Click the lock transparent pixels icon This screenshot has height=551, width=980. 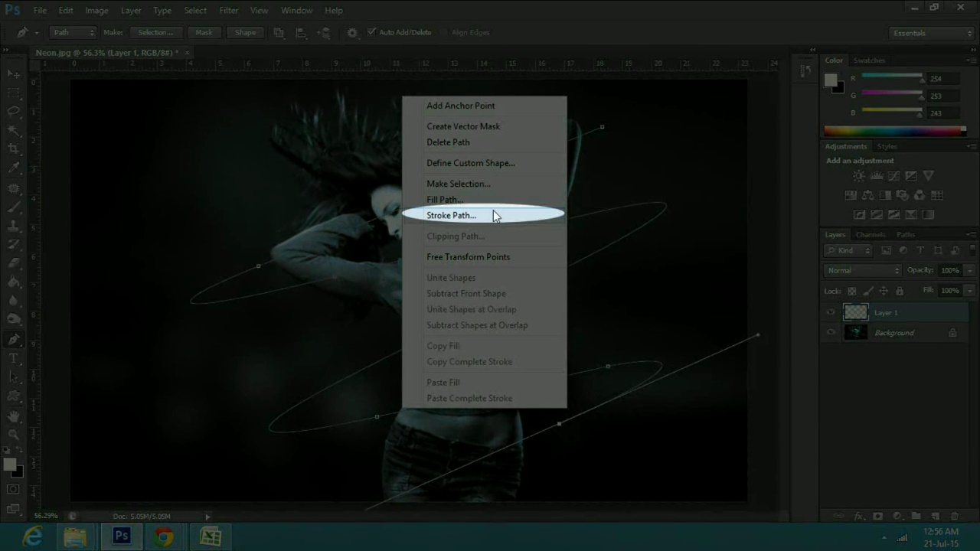tap(852, 292)
